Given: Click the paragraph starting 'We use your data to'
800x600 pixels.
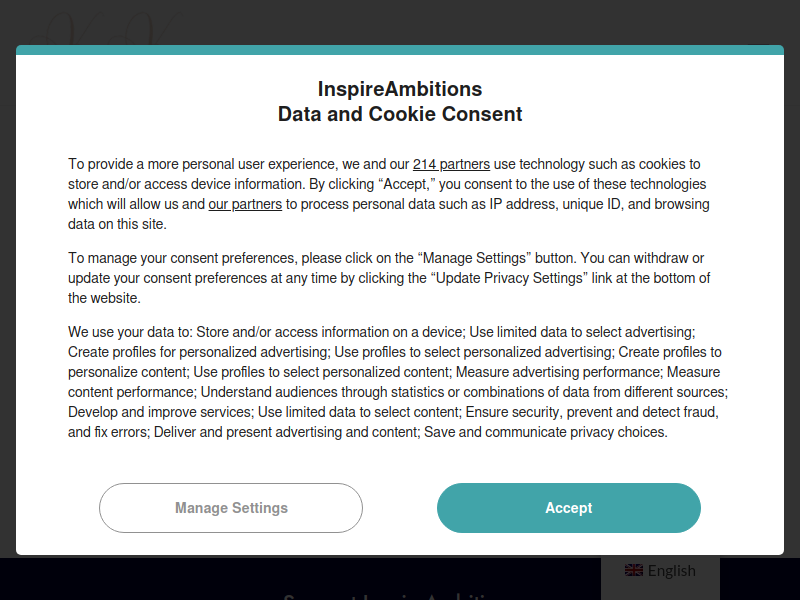Looking at the screenshot, I should (398, 382).
